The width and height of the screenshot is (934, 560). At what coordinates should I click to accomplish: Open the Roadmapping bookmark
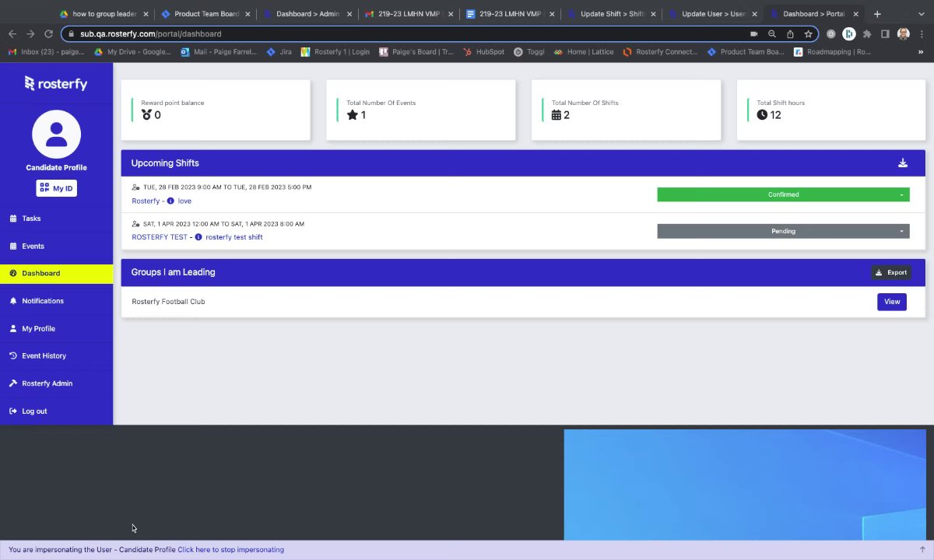pyautogui.click(x=833, y=52)
